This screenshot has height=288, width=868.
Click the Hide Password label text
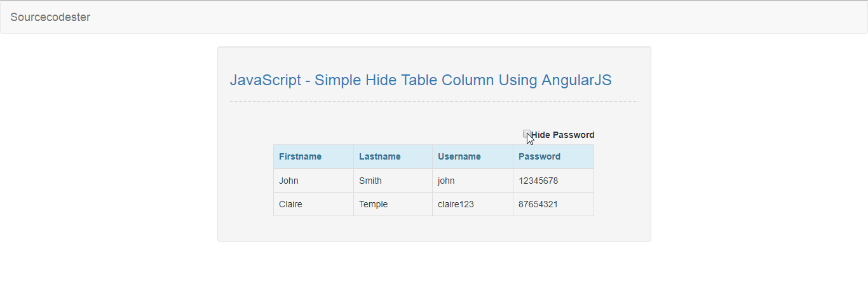[563, 135]
